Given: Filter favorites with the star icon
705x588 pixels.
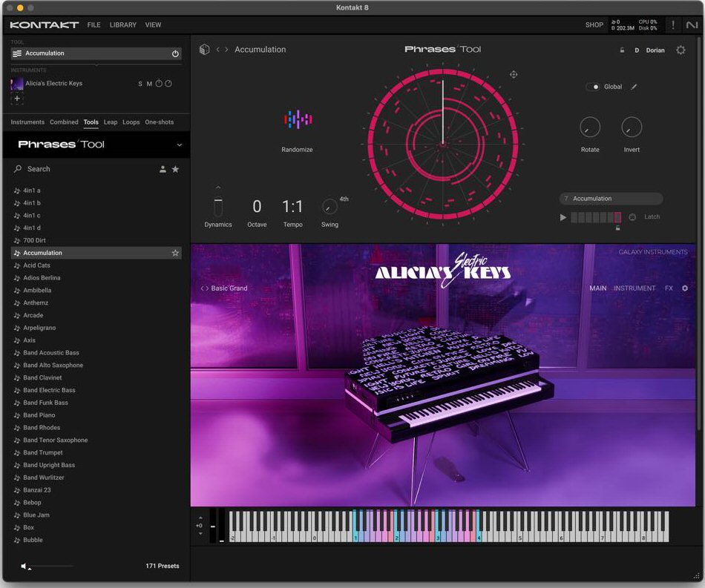Looking at the screenshot, I should [x=175, y=169].
